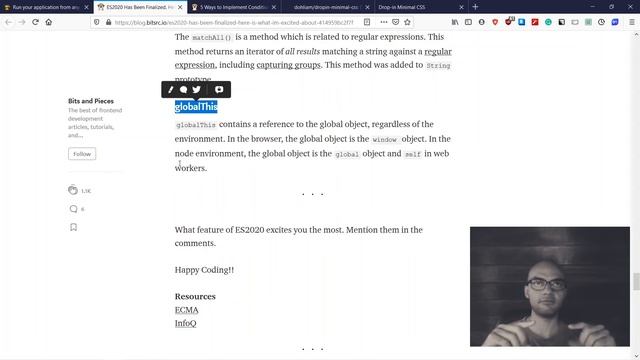The height and width of the screenshot is (360, 640).
Task: Click the uBlock extension icon with badge
Action: click(x=509, y=22)
